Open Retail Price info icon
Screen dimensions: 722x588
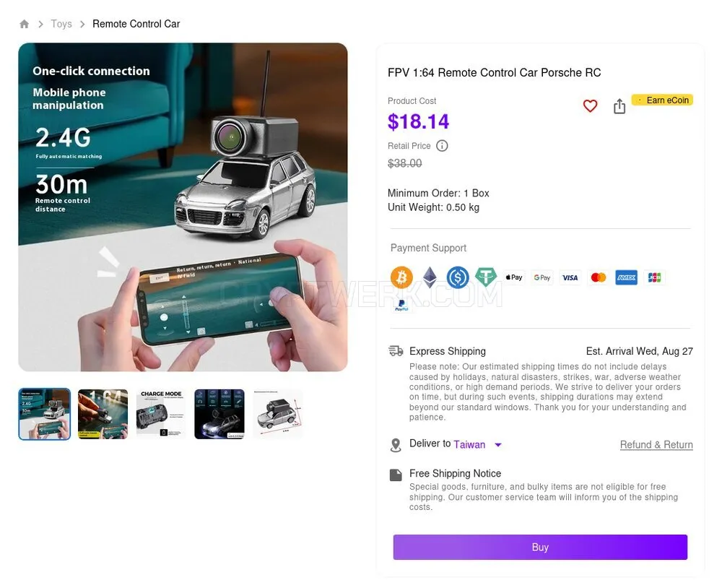(x=442, y=146)
